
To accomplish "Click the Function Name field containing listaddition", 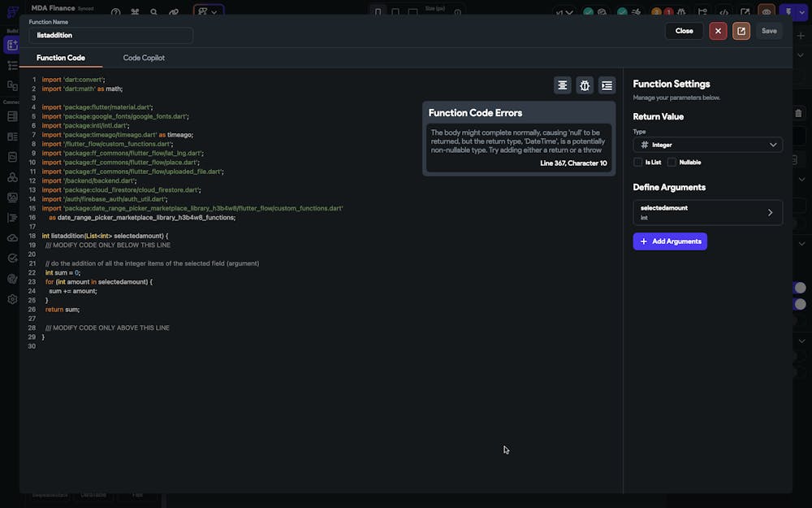I will click(x=110, y=35).
